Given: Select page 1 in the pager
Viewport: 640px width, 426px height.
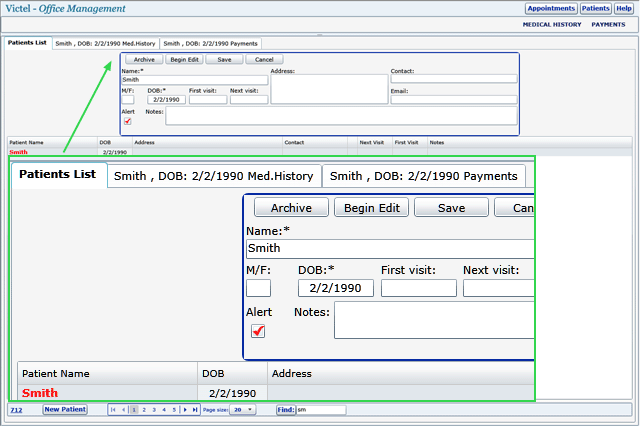Looking at the screenshot, I should [134, 410].
